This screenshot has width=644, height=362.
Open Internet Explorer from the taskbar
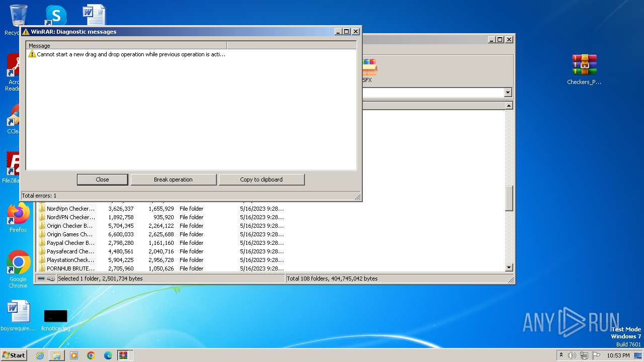coord(40,355)
